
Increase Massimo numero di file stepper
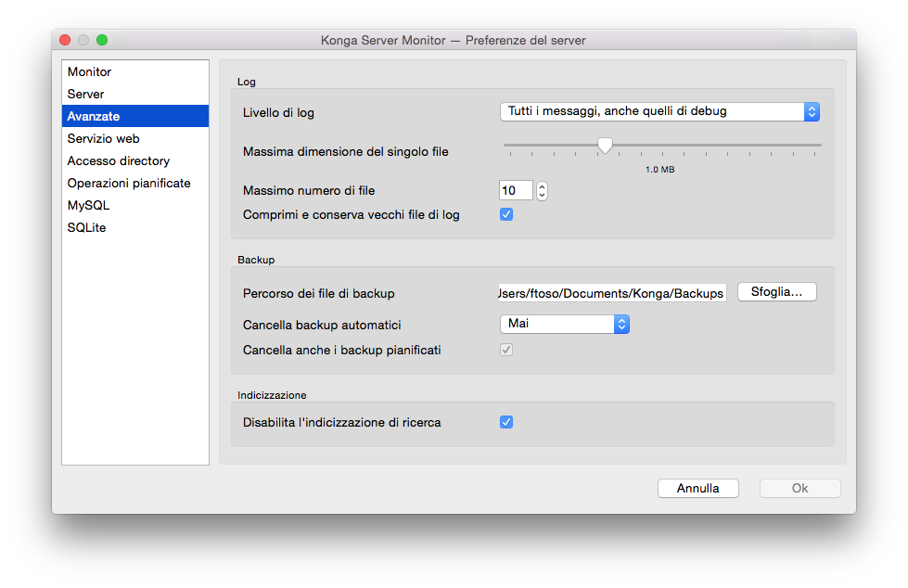[542, 186]
